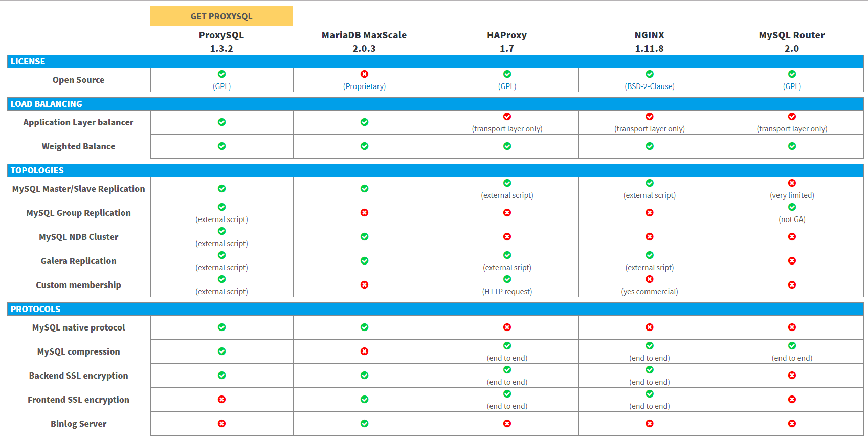The width and height of the screenshot is (868, 440).
Task: Click the MySQL NDB Cluster row label
Action: click(78, 237)
